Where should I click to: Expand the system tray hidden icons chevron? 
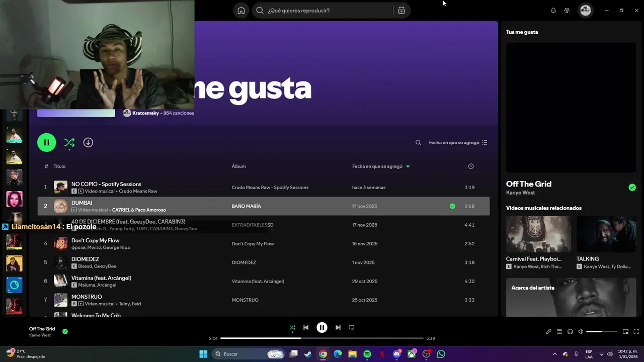[x=555, y=354]
